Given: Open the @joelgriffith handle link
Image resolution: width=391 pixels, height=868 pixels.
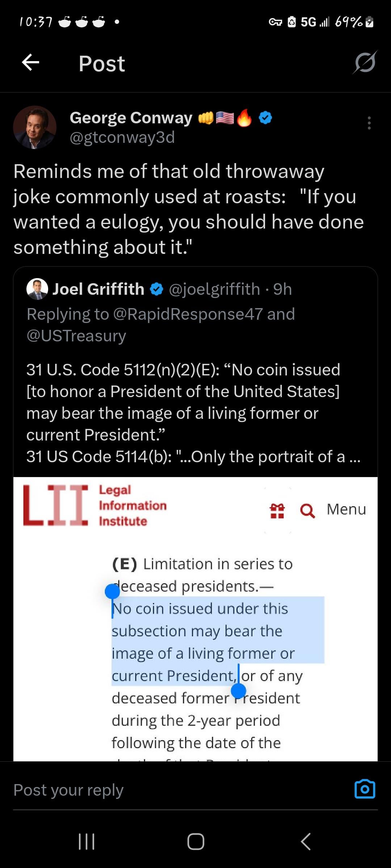Looking at the screenshot, I should 214,289.
